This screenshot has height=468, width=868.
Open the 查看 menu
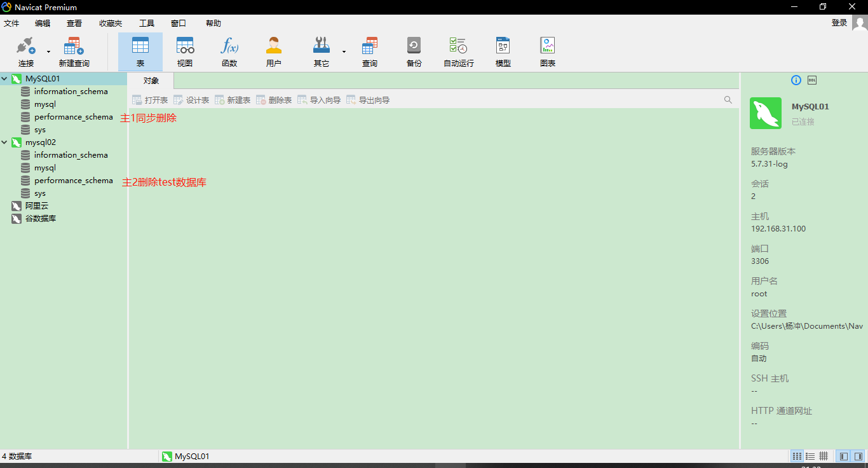(x=74, y=23)
